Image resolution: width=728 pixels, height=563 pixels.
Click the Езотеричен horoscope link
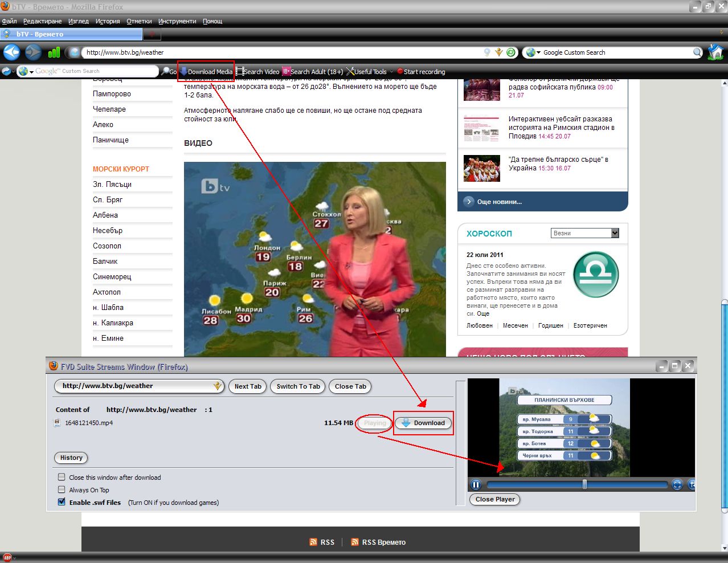(590, 325)
